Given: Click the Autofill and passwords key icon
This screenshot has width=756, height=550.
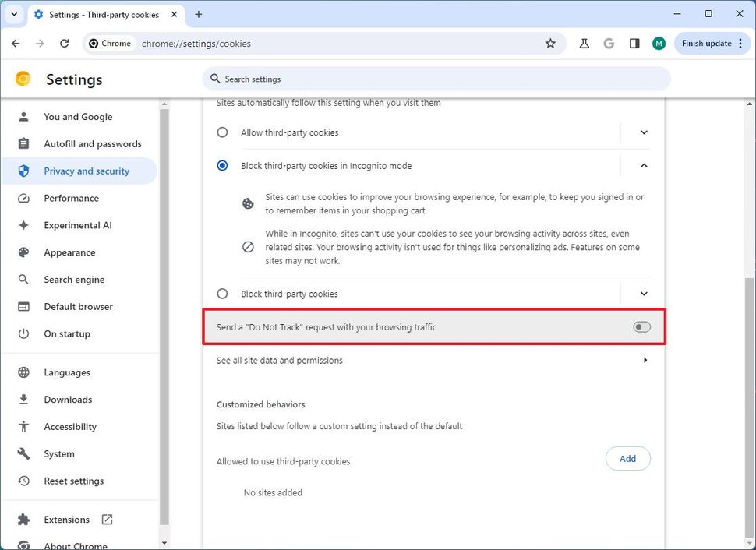Looking at the screenshot, I should [x=23, y=143].
